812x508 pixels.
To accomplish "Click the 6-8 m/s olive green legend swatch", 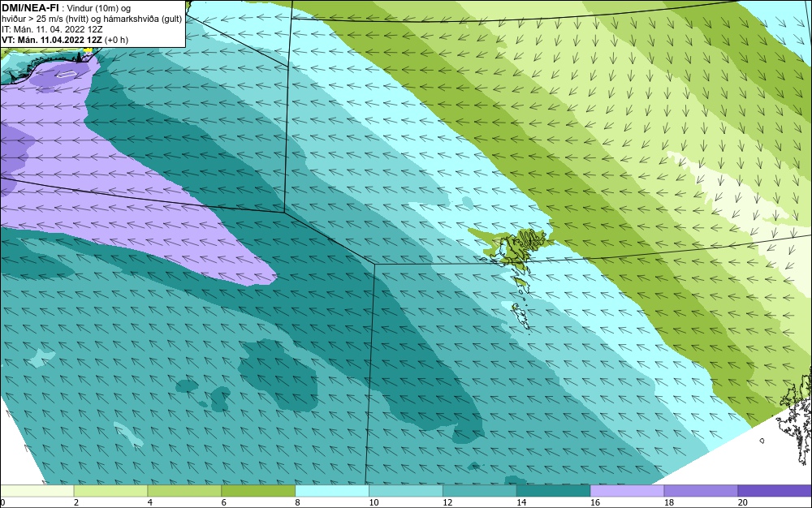I will tap(258, 490).
